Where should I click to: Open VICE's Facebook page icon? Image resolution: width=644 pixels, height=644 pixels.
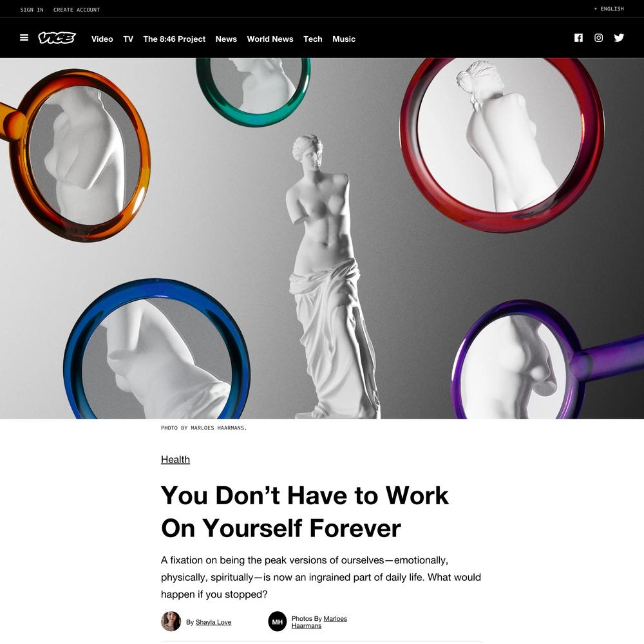pos(578,38)
